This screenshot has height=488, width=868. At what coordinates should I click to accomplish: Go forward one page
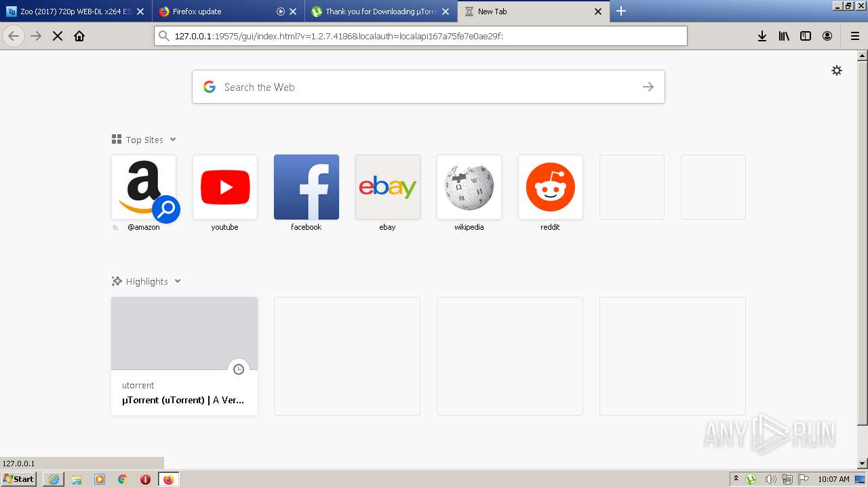click(36, 36)
